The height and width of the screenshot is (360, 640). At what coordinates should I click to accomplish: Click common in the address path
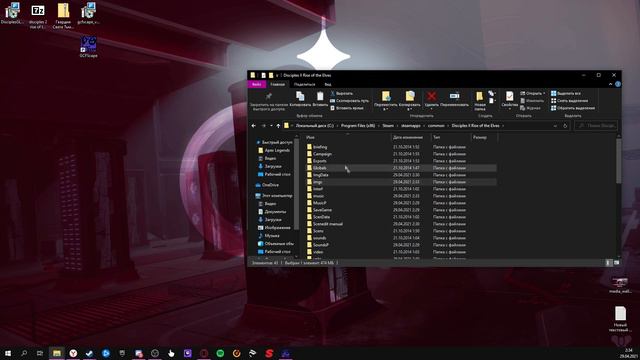436,126
